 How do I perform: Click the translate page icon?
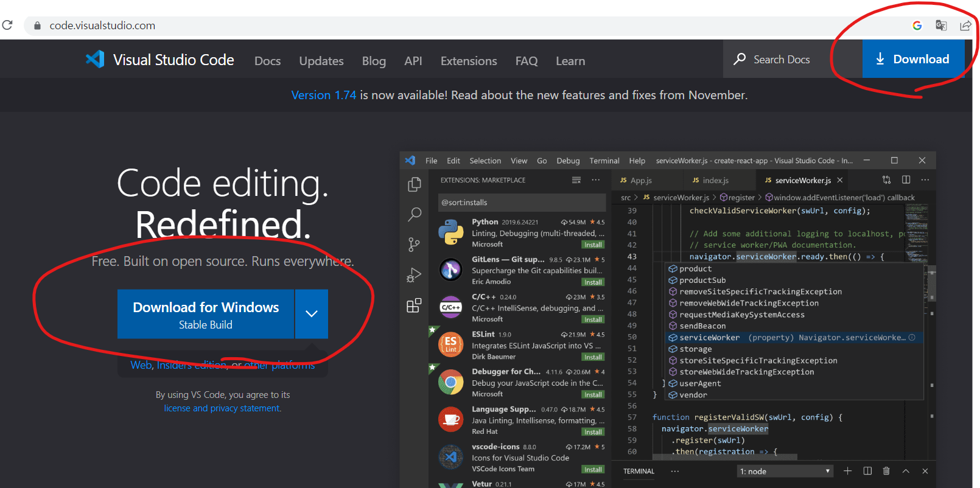pos(941,26)
